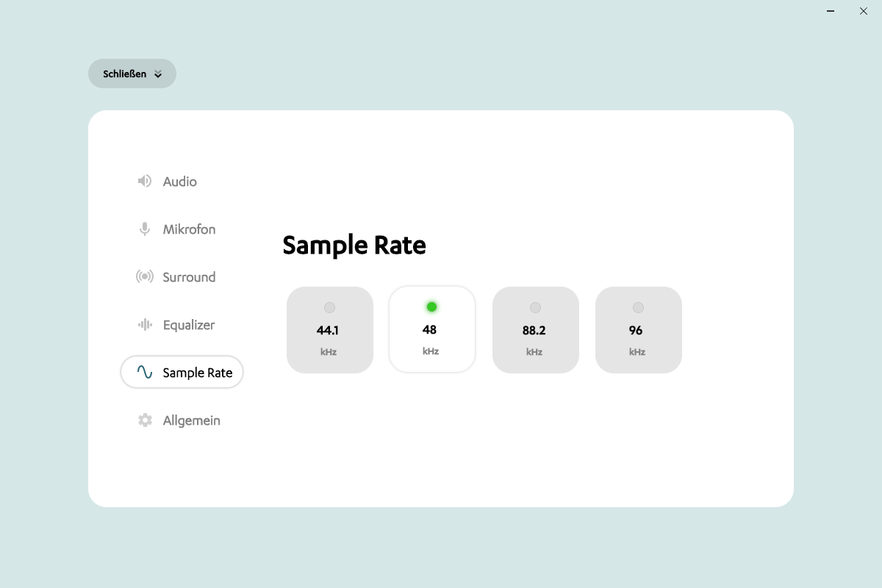The height and width of the screenshot is (588, 882).
Task: Click the kHz text under 44.1
Action: pyautogui.click(x=329, y=352)
